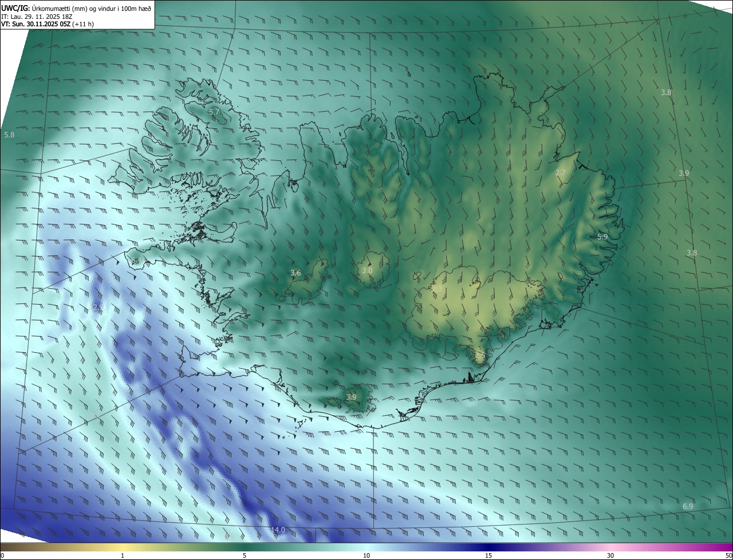Click the "50" tick on the color scale
This screenshot has height=560, width=733.
click(728, 555)
